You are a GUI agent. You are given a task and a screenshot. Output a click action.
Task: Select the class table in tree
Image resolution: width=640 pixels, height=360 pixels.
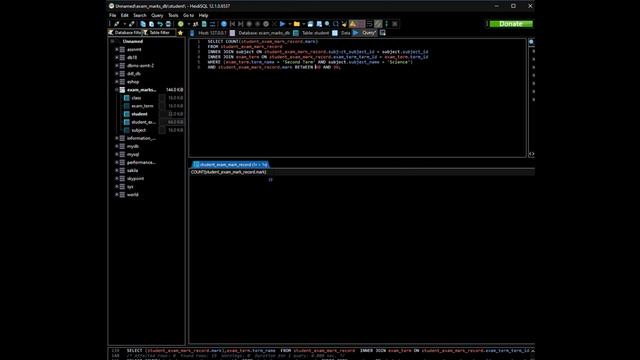click(136, 98)
